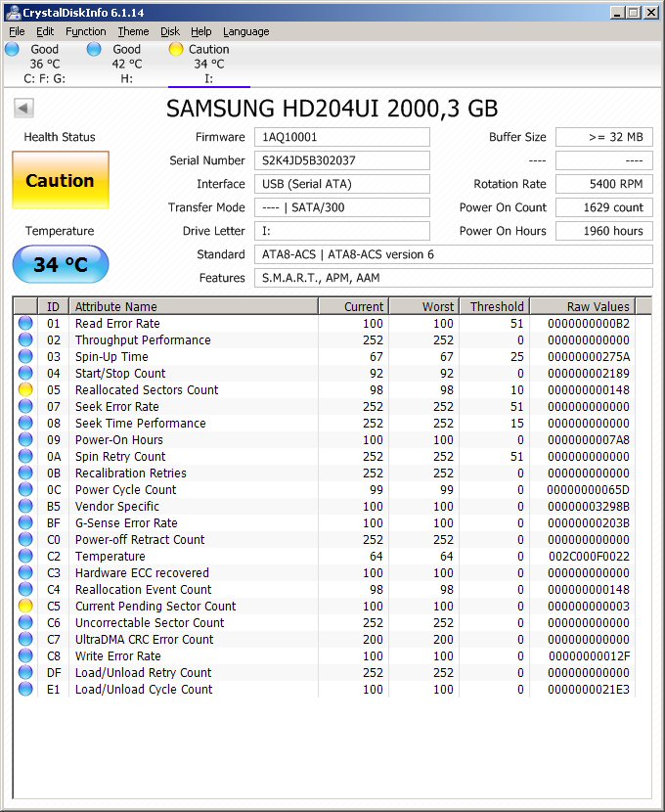The image size is (665, 812).
Task: Click the status orb for UltraDMA CRC Error Count
Action: coord(25,639)
